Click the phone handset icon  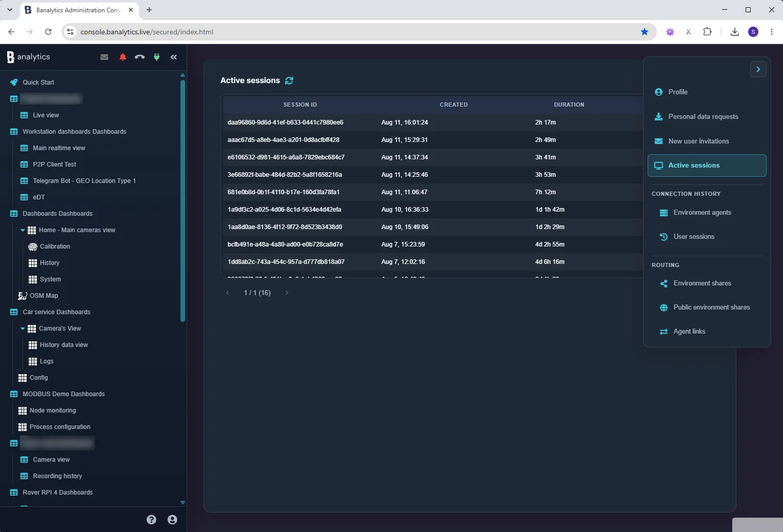coord(139,57)
